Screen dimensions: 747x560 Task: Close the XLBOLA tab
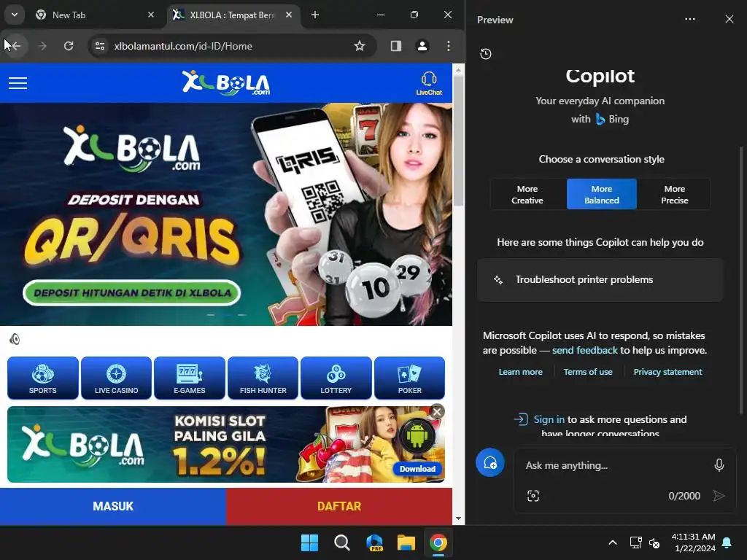click(x=289, y=15)
